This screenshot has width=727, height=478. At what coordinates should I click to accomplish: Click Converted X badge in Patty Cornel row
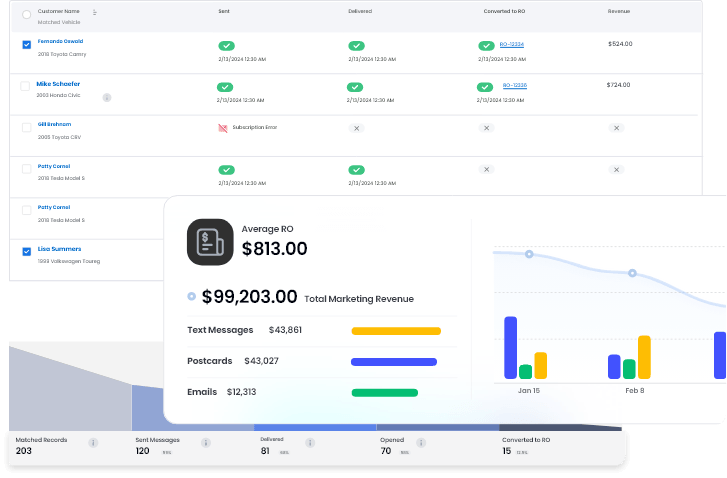[486, 170]
